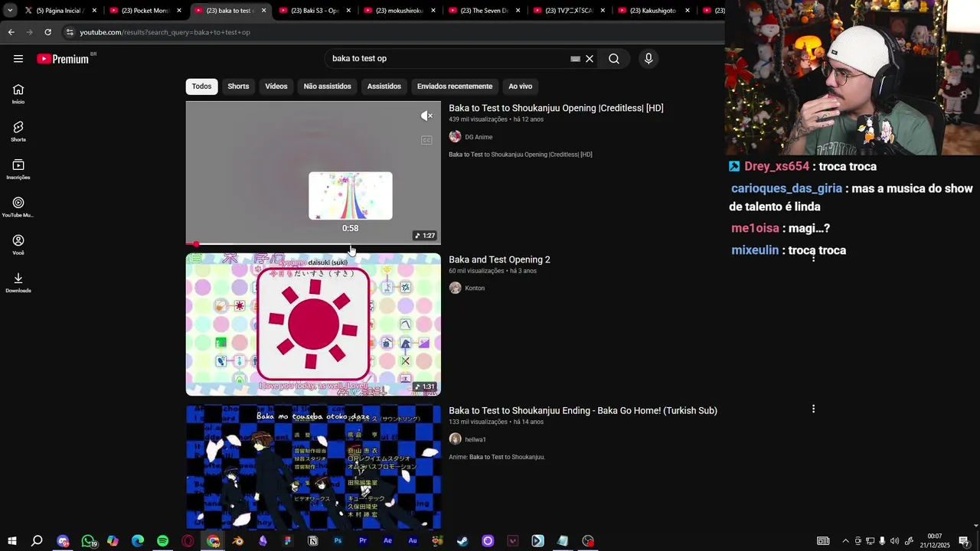Screen dimensions: 980x551
Task: Launch Premiere Pro from the taskbar
Action: (363, 541)
